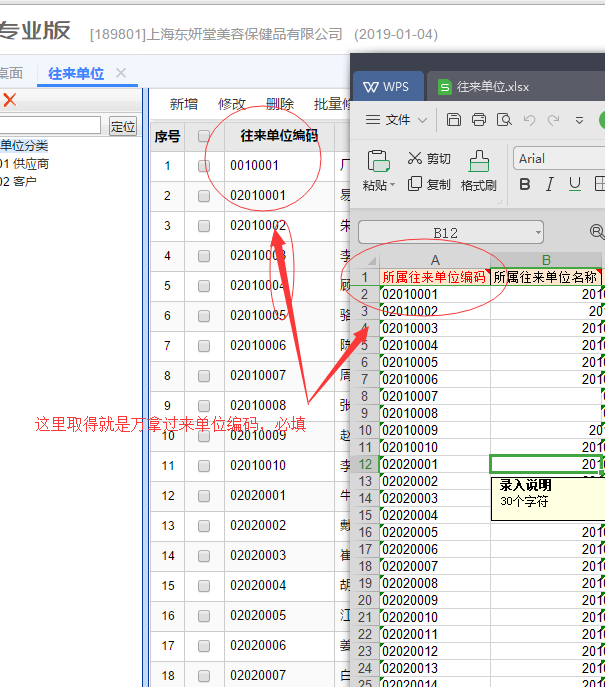
Task: Click the Save icon in WPS toolbar
Action: (x=454, y=120)
